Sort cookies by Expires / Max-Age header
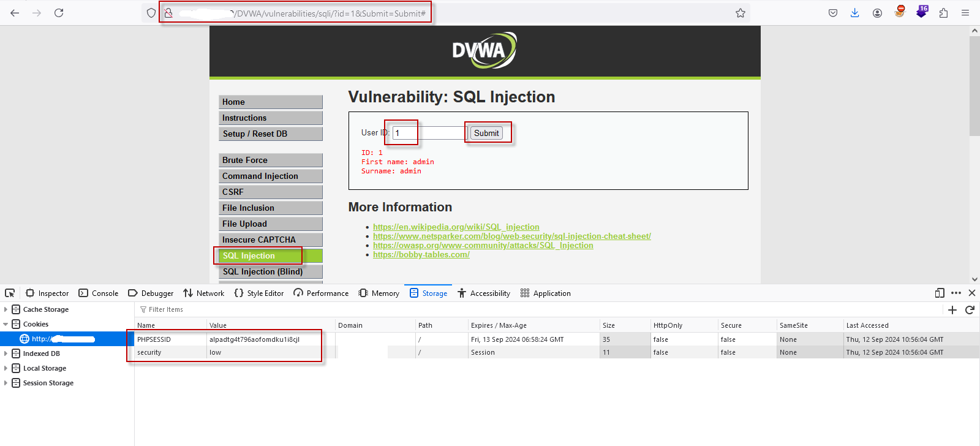This screenshot has width=980, height=446. coord(534,325)
